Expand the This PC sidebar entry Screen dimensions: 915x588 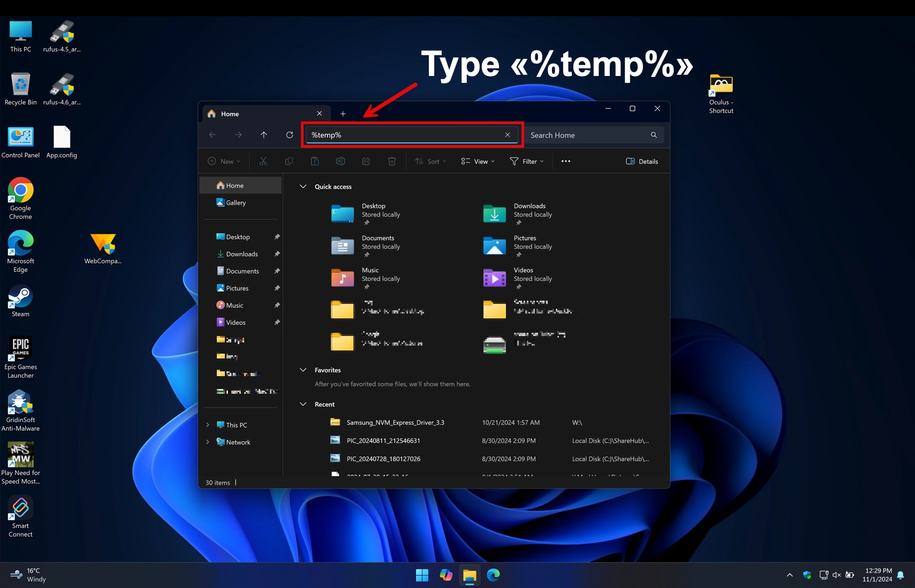pos(208,424)
